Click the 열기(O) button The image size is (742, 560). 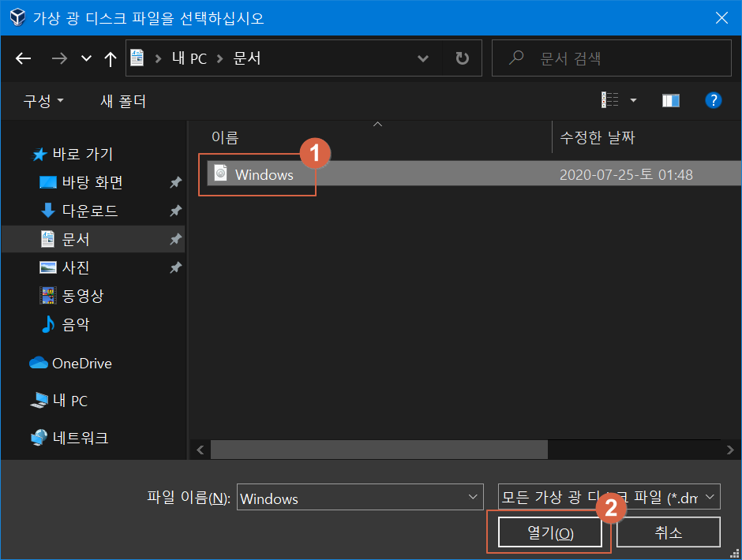(550, 532)
